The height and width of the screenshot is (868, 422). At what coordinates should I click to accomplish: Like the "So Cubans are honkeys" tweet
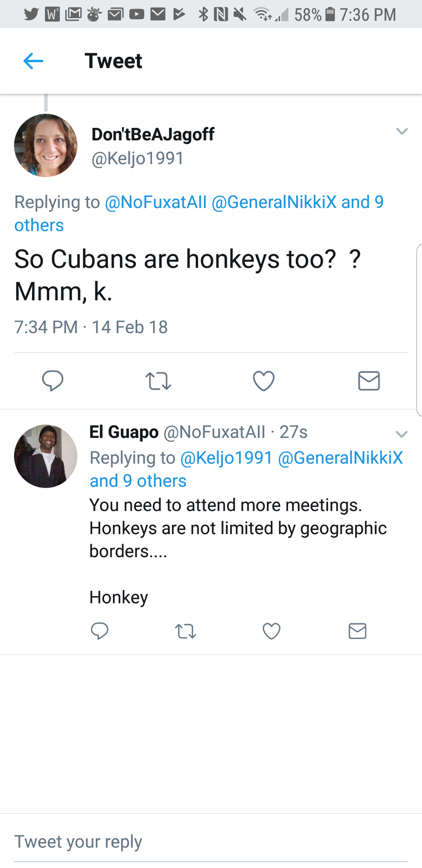(x=264, y=381)
